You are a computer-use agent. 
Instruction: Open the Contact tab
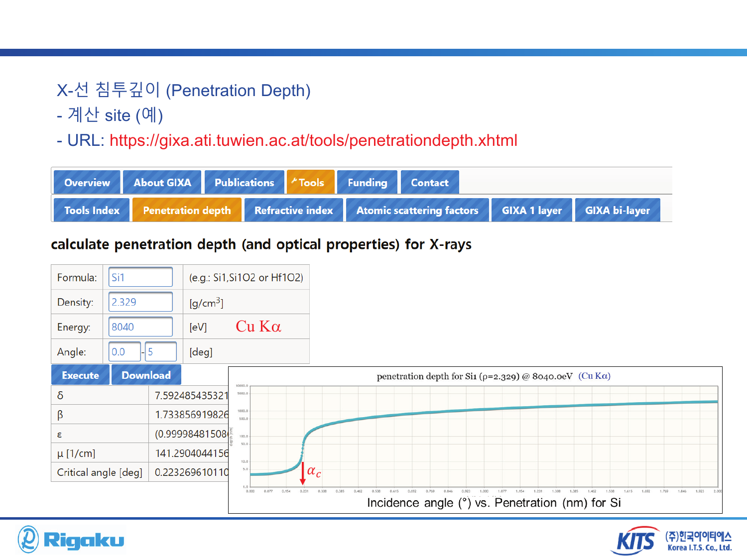pos(430,182)
